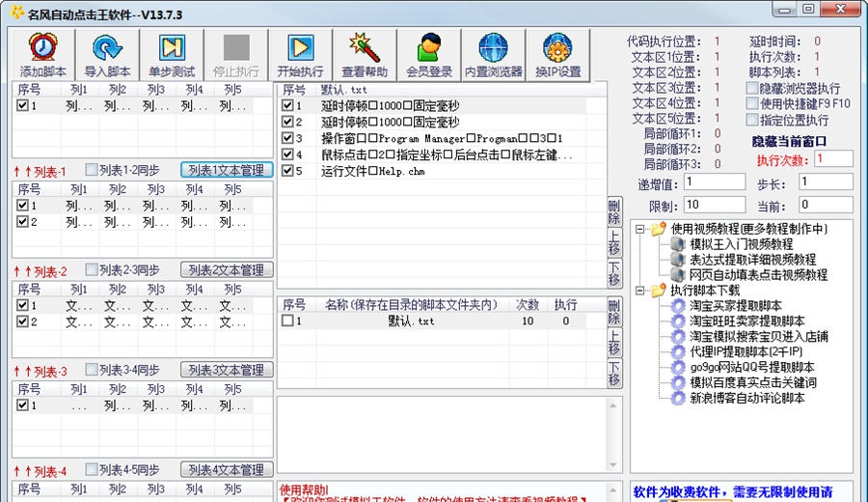Select 淘宝买家提取脚本 download item
Image resolution: width=868 pixels, height=502 pixels.
coord(735,306)
